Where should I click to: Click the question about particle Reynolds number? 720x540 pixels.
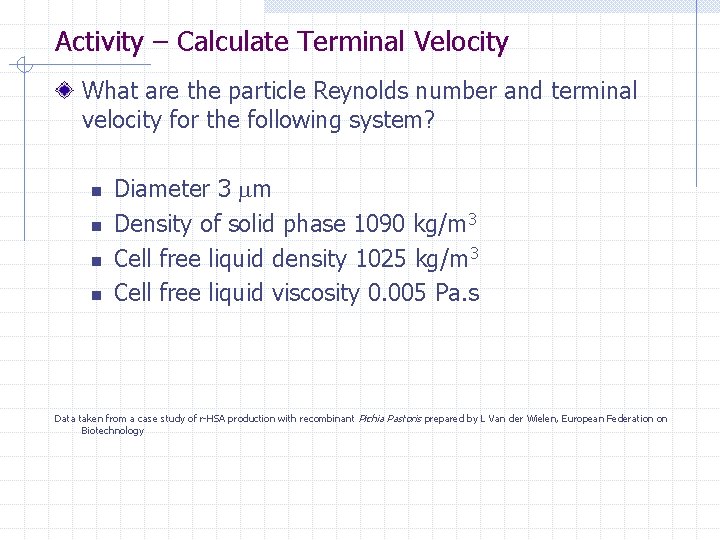click(x=359, y=105)
